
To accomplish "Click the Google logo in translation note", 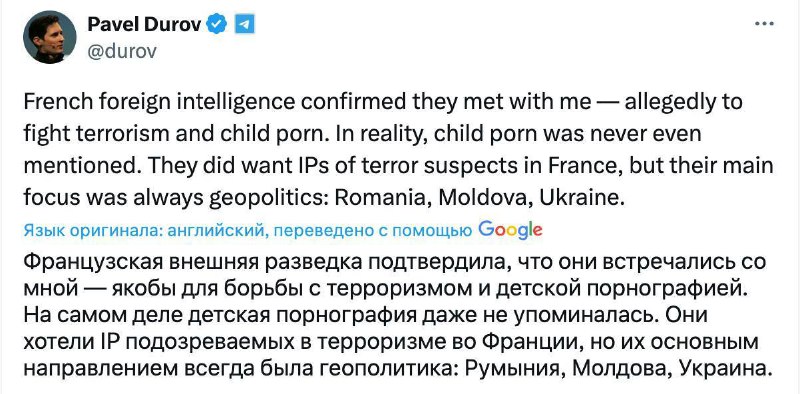I will 510,230.
